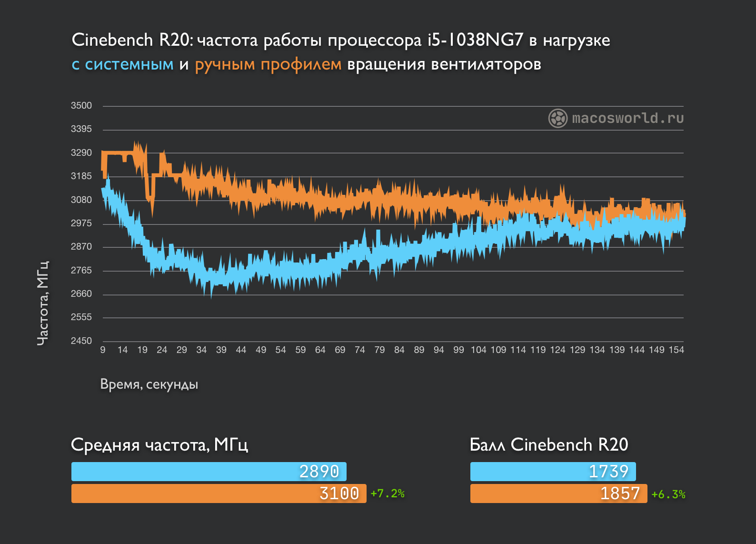The image size is (756, 544).
Task: Click the 89 tick on time axis
Action: (419, 350)
